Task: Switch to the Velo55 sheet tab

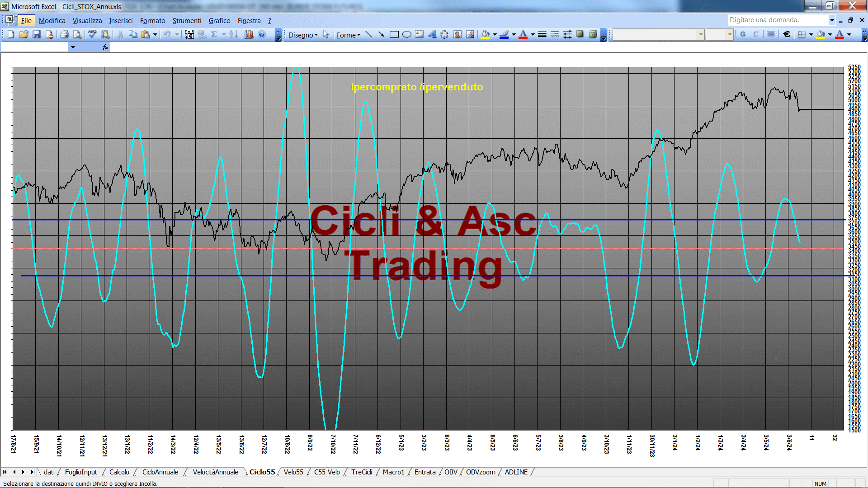Action: [x=293, y=472]
